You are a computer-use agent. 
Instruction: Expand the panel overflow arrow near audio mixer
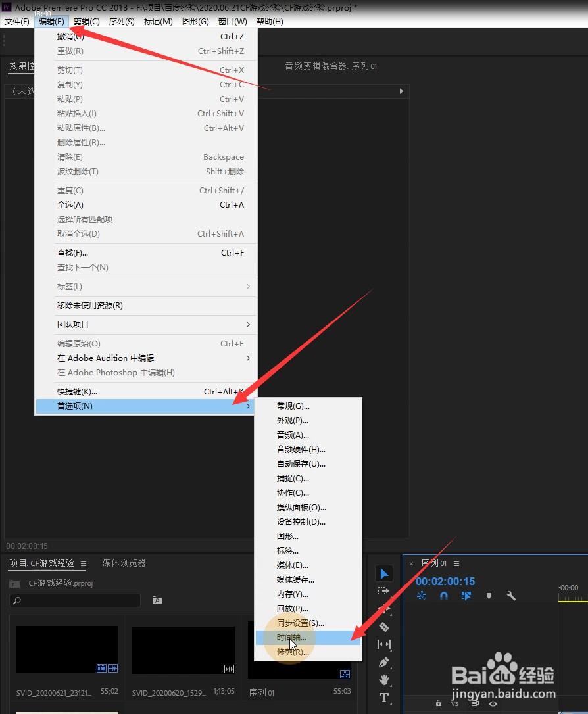[x=401, y=91]
